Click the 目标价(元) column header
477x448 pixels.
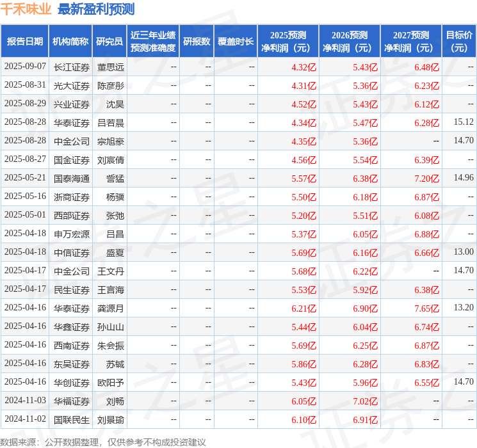click(459, 42)
